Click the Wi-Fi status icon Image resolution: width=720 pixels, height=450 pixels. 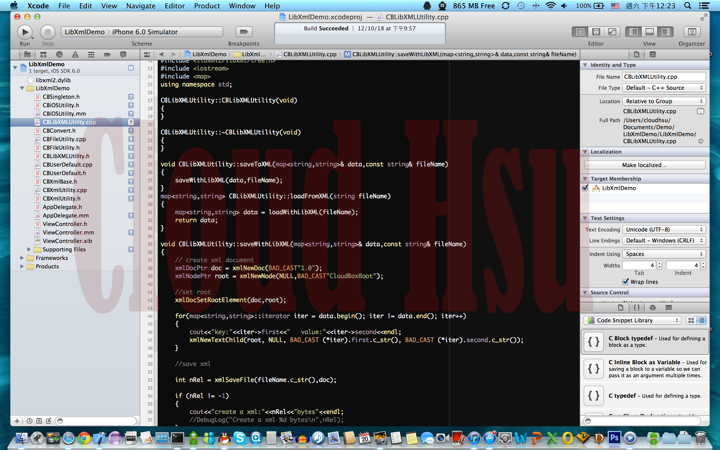click(x=550, y=6)
